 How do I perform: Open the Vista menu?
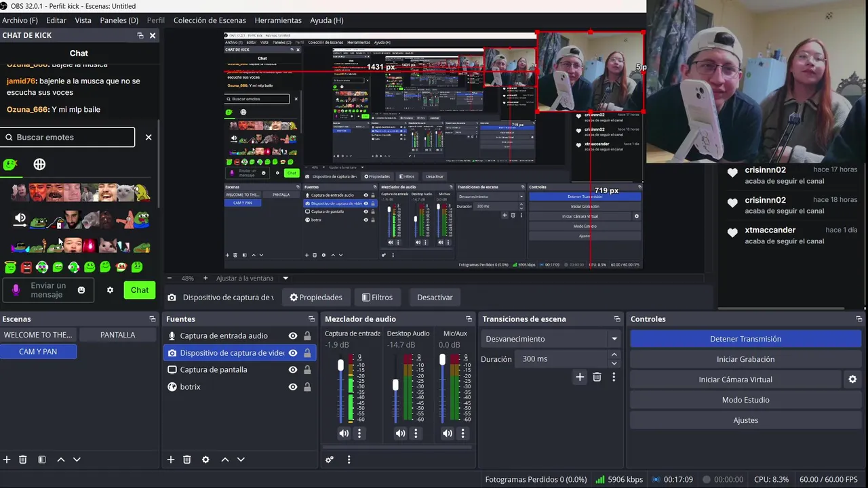[83, 20]
